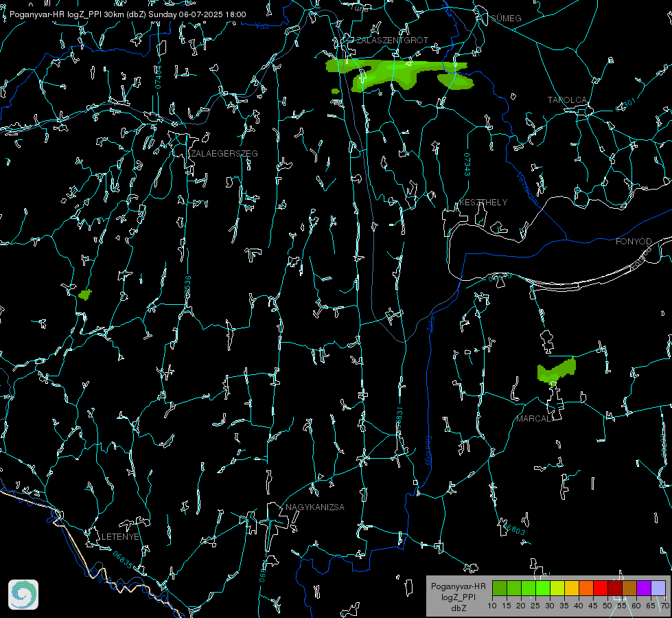The width and height of the screenshot is (672, 618).
Task: Click the small green echo southwest of Zalaegerszeg
Action: 85,295
